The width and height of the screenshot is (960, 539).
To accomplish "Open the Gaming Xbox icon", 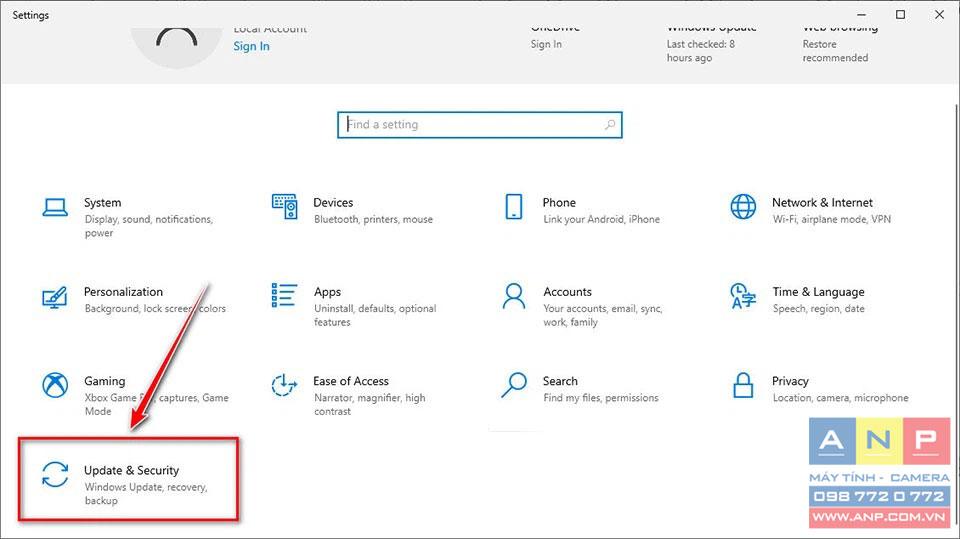I will [x=55, y=385].
